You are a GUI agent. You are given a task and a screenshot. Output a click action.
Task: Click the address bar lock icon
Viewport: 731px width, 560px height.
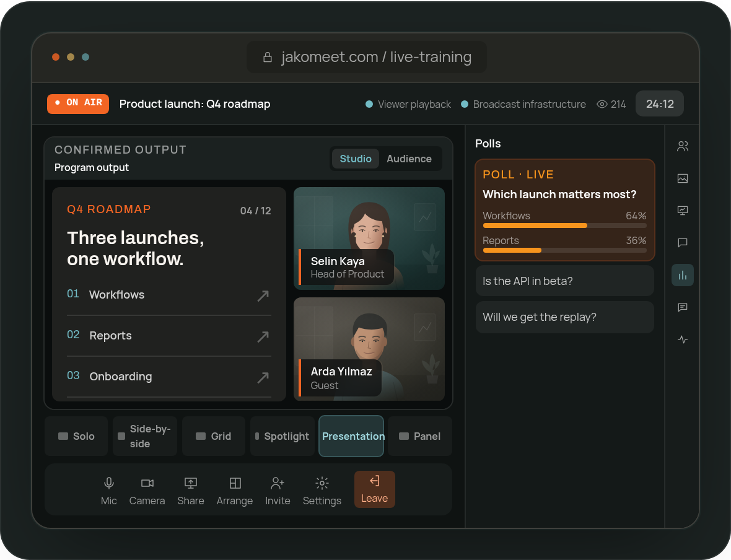pos(268,57)
